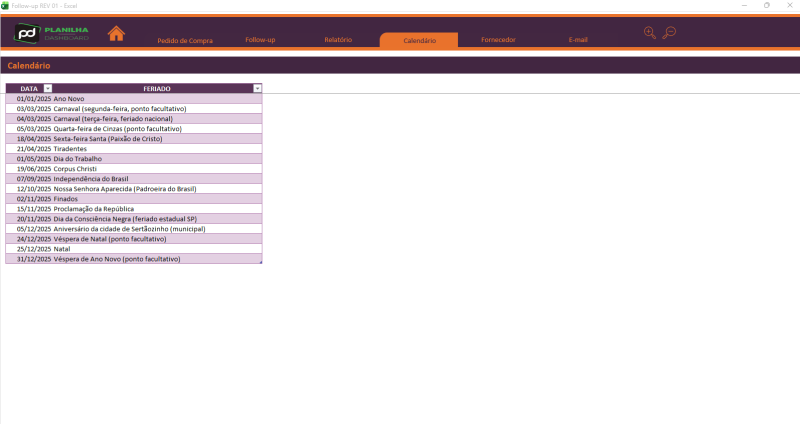Open the Fornecedor tab
This screenshot has height=424, width=800.
pyautogui.click(x=498, y=40)
